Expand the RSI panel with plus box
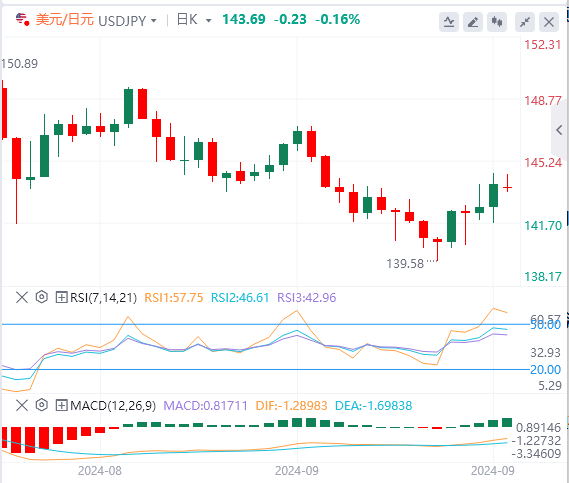Screen dimensions: 569x483 click(x=61, y=298)
